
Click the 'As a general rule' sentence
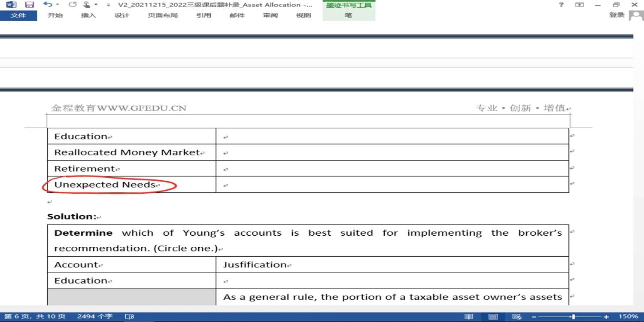pyautogui.click(x=392, y=297)
